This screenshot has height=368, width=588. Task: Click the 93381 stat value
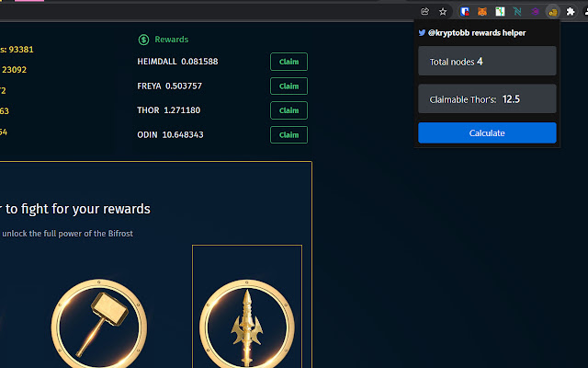coord(21,50)
